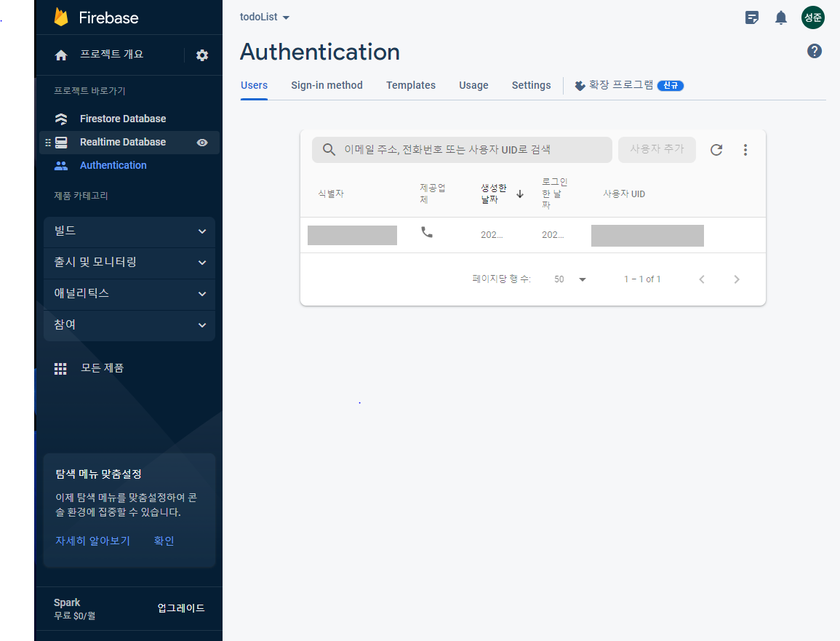Switch to the Sign-in method tab
Image resolution: width=840 pixels, height=641 pixels.
(x=327, y=85)
